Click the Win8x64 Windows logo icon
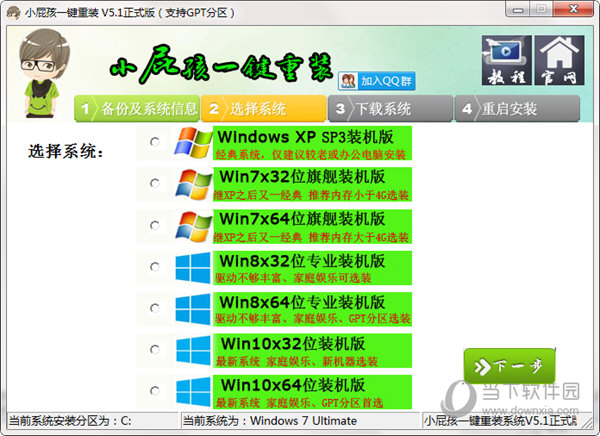 (193, 309)
